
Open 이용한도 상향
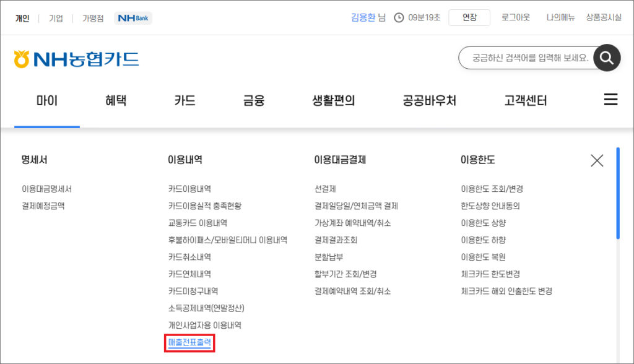coord(483,223)
